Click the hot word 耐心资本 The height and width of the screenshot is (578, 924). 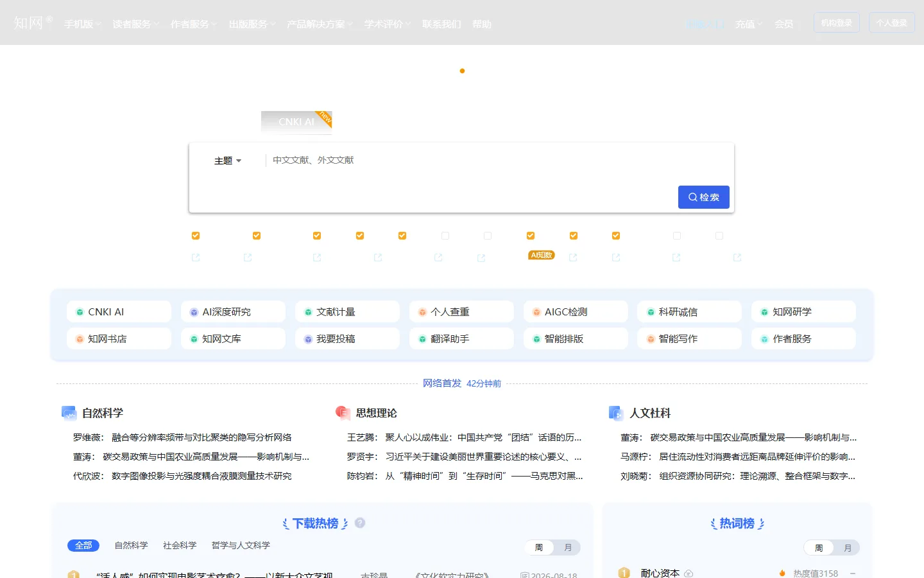click(x=660, y=574)
